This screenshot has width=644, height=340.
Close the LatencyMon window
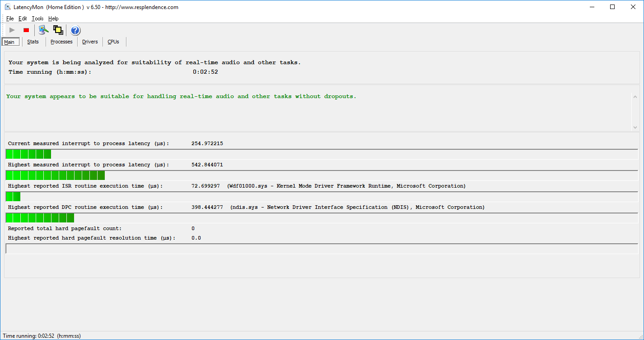point(633,7)
